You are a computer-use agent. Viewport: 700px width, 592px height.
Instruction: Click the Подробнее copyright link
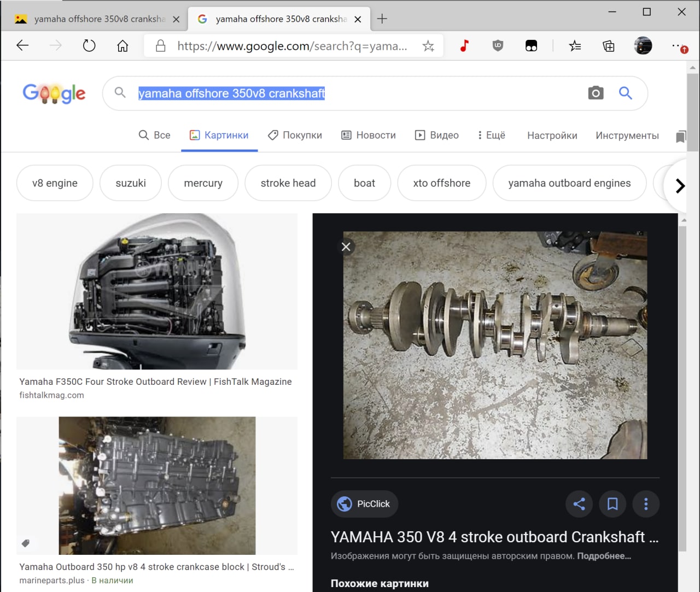pyautogui.click(x=604, y=556)
